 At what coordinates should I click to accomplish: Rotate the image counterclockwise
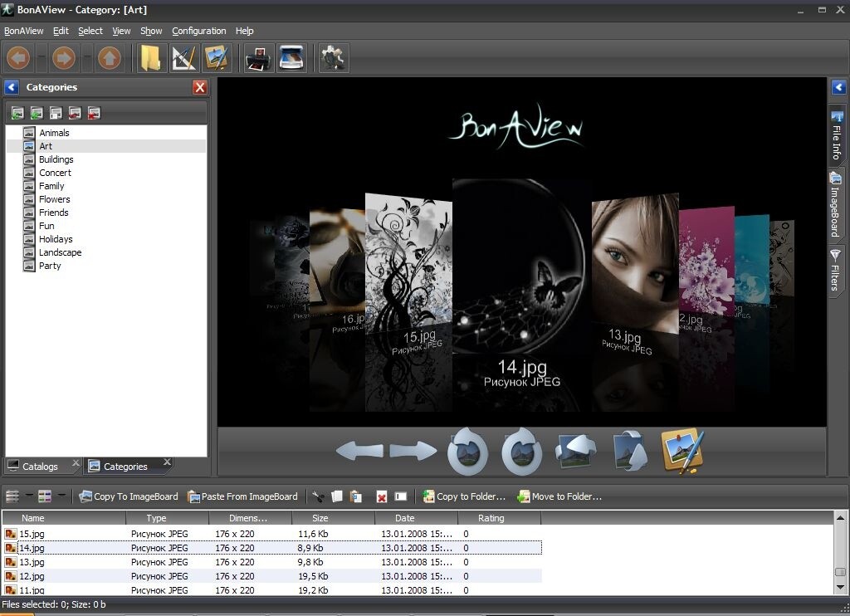pyautogui.click(x=467, y=451)
